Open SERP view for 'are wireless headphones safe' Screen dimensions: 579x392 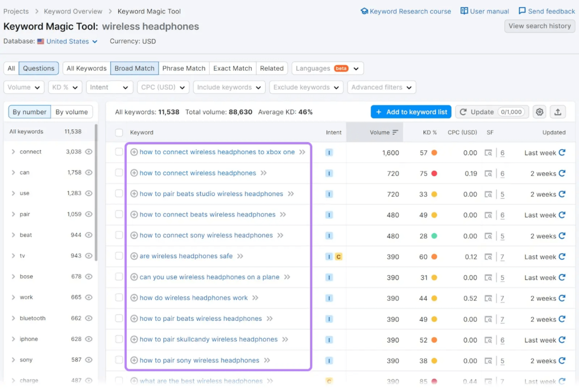[489, 256]
